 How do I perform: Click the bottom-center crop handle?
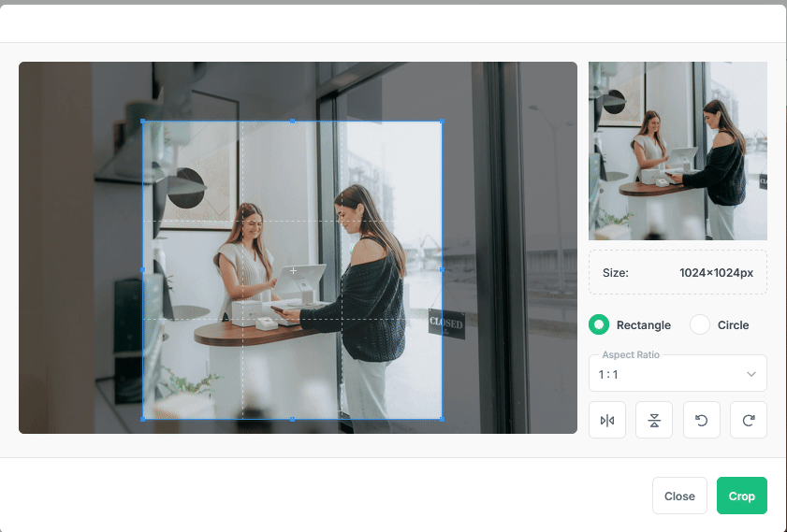click(293, 419)
